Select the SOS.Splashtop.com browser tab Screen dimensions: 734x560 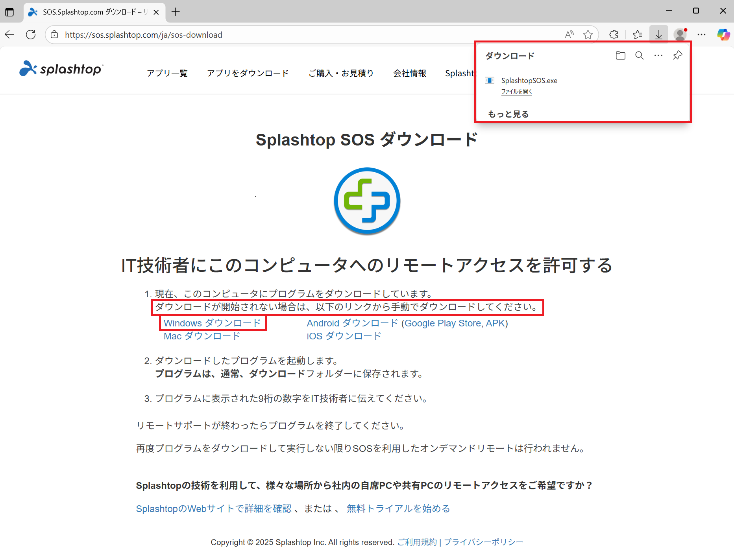[x=94, y=12]
